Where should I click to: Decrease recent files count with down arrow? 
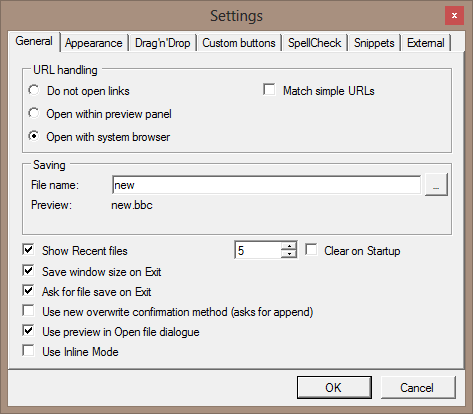click(289, 254)
